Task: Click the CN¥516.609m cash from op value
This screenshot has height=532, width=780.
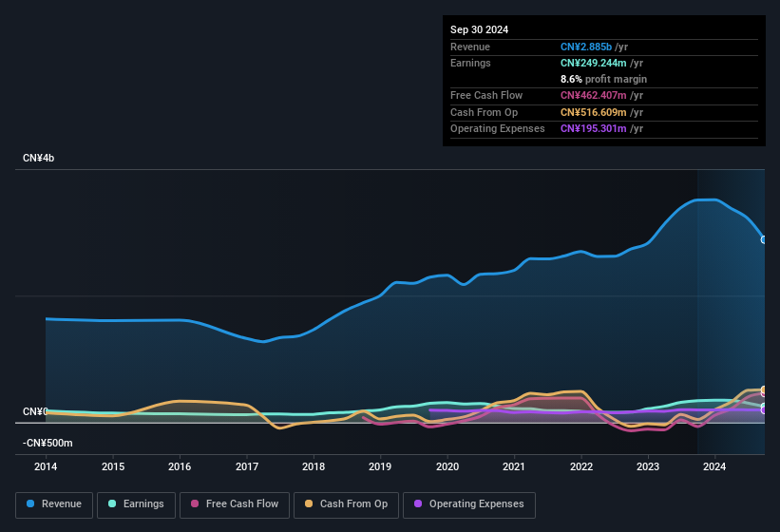Action: tap(594, 112)
